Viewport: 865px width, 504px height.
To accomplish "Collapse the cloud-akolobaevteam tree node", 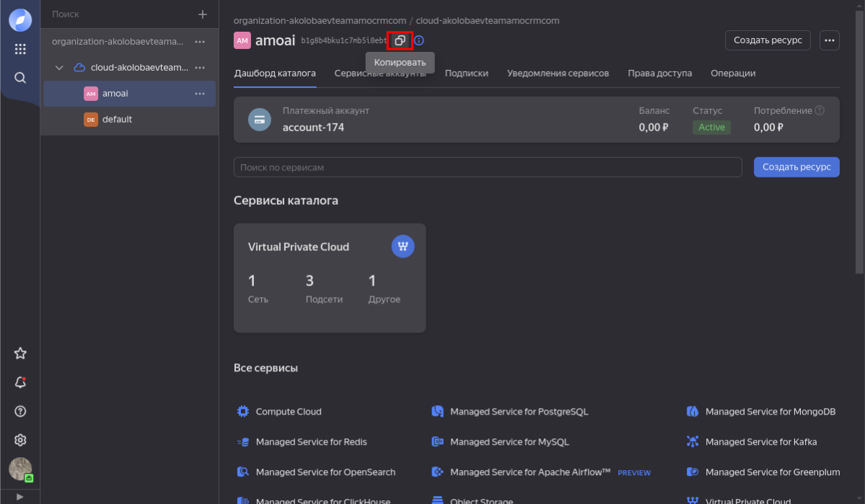I will pos(60,68).
